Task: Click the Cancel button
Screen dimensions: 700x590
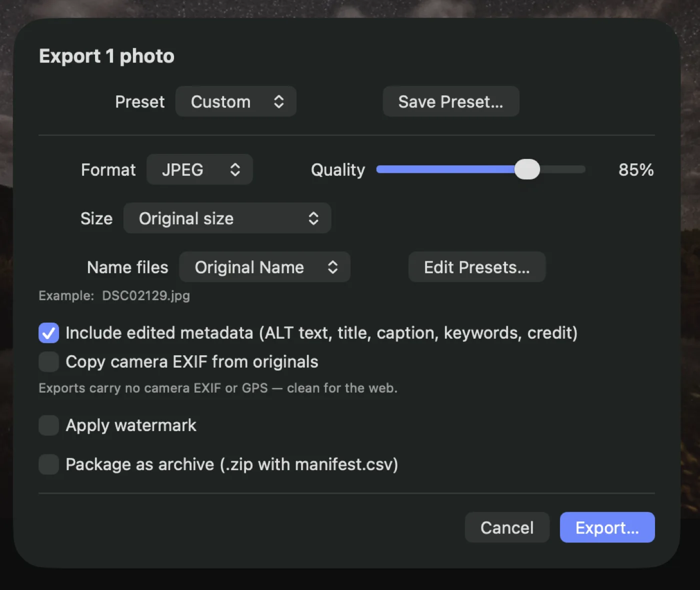Action: pyautogui.click(x=507, y=527)
